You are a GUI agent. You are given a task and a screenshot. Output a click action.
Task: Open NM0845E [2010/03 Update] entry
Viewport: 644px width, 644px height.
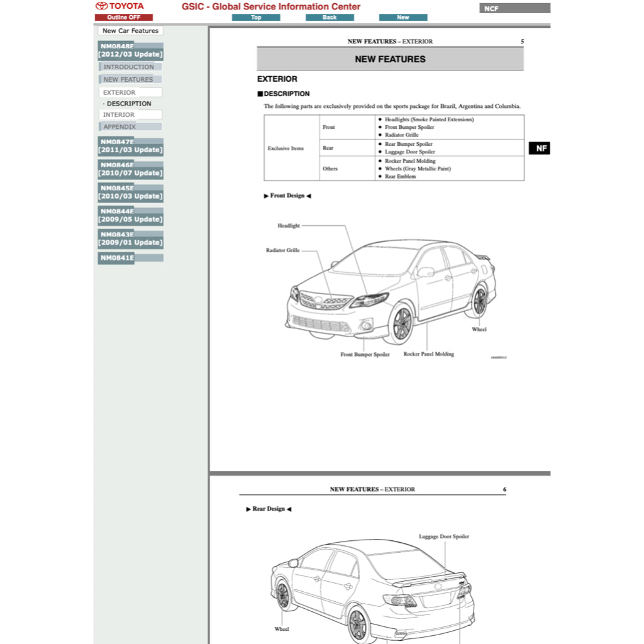pos(130,192)
